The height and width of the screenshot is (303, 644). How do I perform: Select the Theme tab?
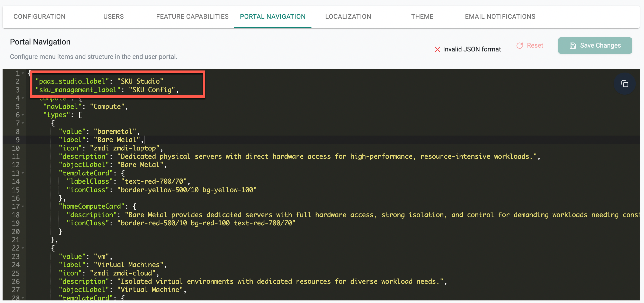coord(422,17)
